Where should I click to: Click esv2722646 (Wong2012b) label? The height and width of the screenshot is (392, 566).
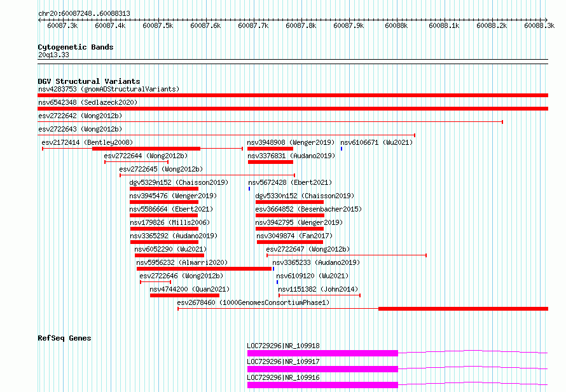182,276
